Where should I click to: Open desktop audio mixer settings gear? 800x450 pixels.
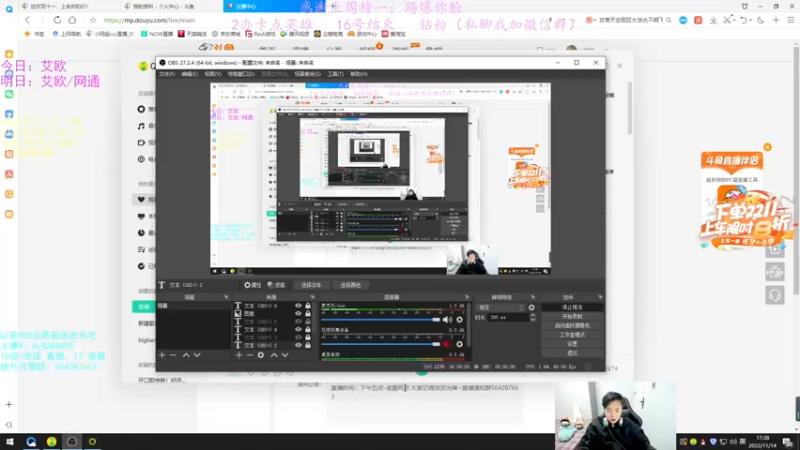pos(460,320)
